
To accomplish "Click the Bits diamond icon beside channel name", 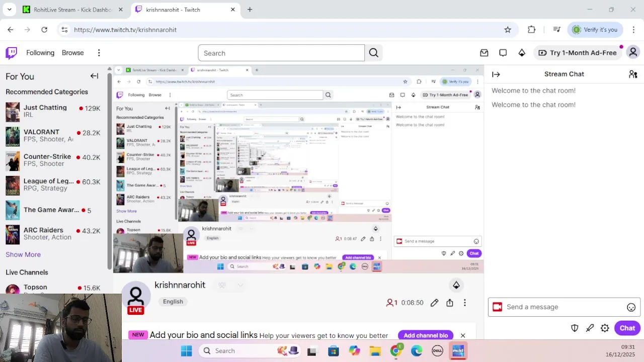I will click(456, 285).
